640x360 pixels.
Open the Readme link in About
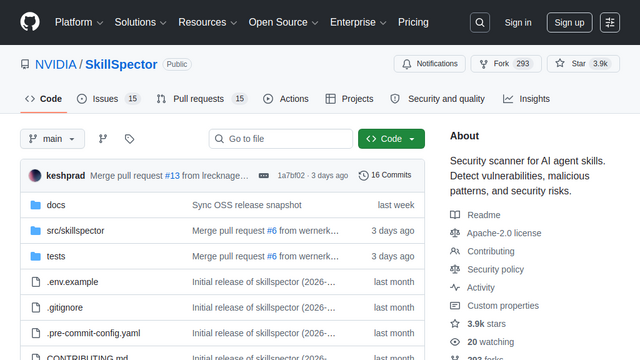[484, 215]
